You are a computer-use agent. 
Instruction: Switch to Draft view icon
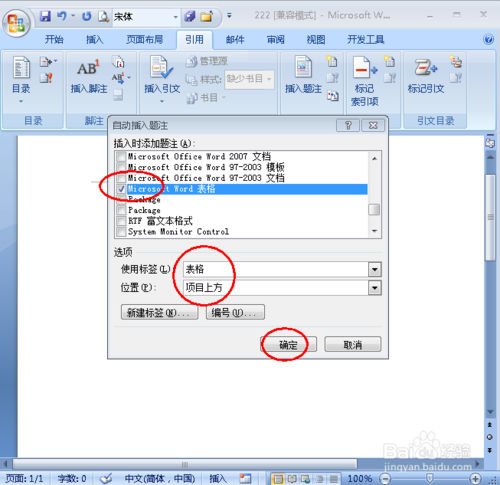point(334,479)
